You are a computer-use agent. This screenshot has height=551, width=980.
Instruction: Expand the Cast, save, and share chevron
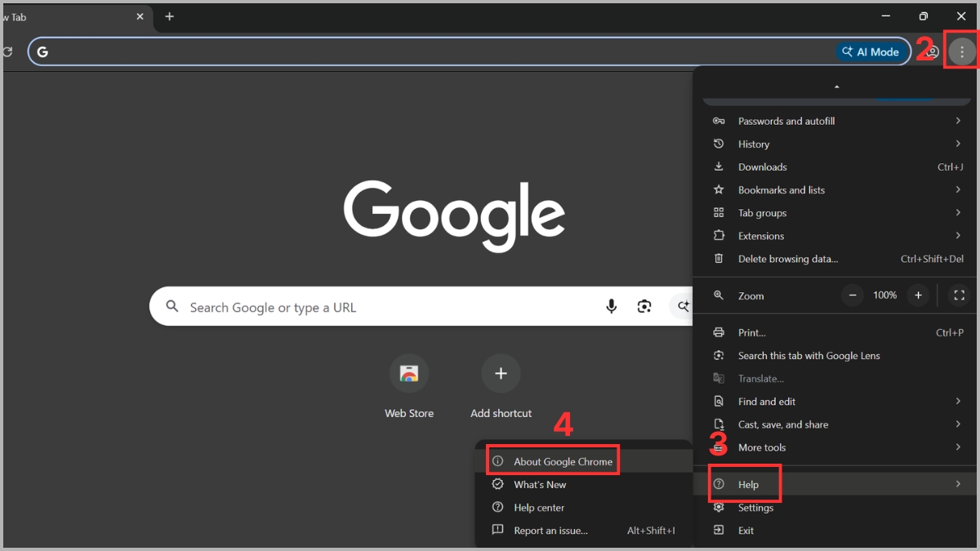pyautogui.click(x=958, y=424)
